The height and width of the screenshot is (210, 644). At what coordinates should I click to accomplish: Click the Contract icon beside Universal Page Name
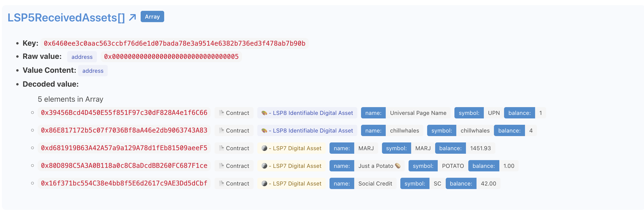tap(221, 113)
